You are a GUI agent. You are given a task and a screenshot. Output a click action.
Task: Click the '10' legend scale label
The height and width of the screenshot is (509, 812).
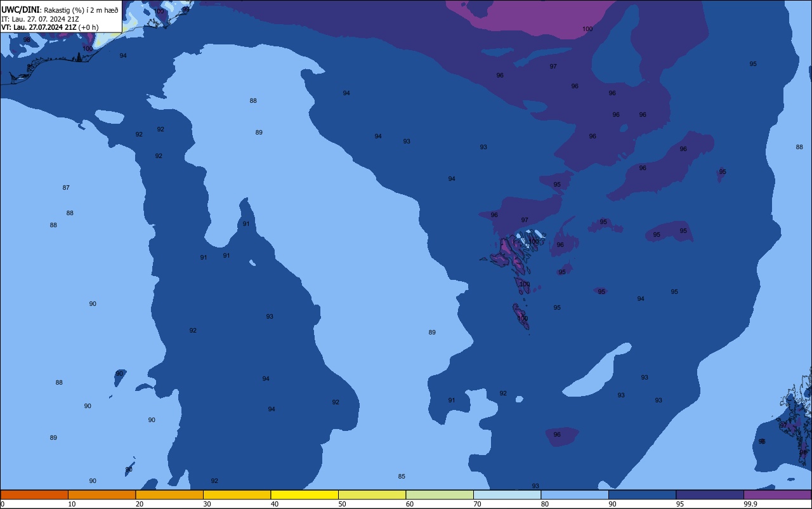[72, 504]
